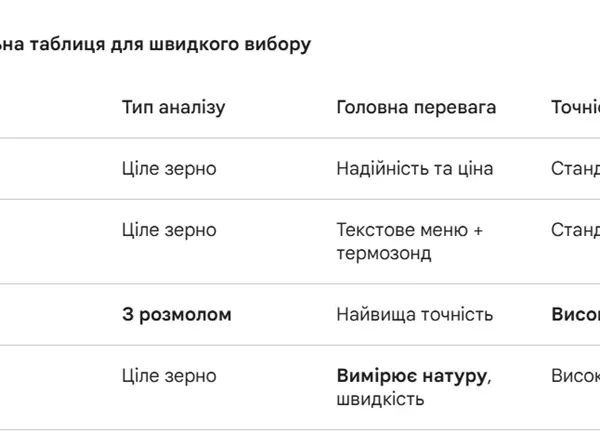Click the 'Текстове меню + термозонд' cell
This screenshot has width=600, height=433.
[409, 242]
